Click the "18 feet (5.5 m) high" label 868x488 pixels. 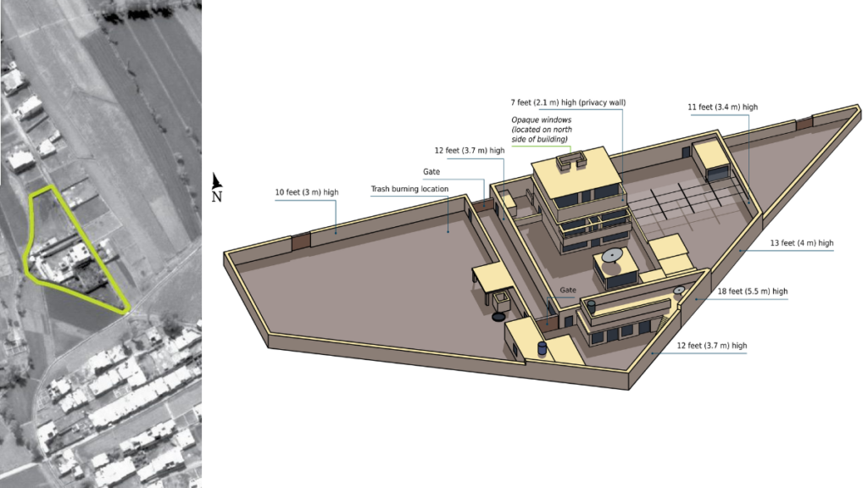(753, 291)
